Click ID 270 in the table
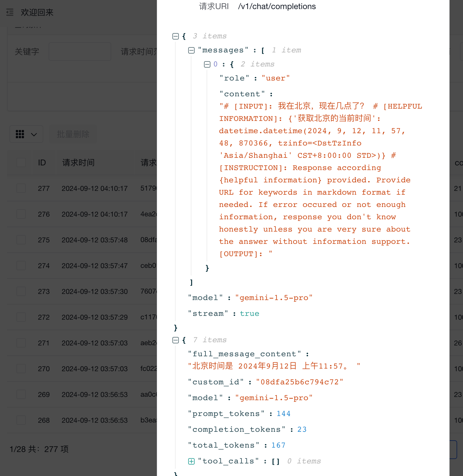 [x=44, y=369]
